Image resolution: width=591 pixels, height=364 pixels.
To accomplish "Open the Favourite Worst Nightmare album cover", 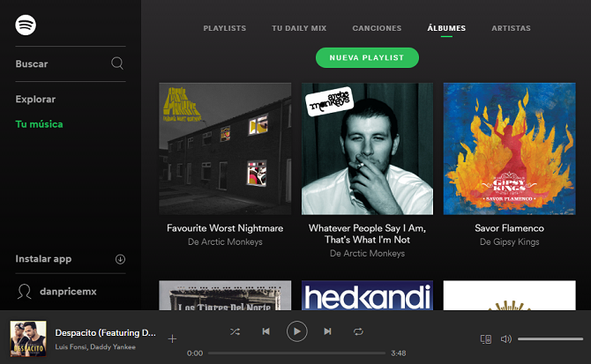I will pos(225,149).
